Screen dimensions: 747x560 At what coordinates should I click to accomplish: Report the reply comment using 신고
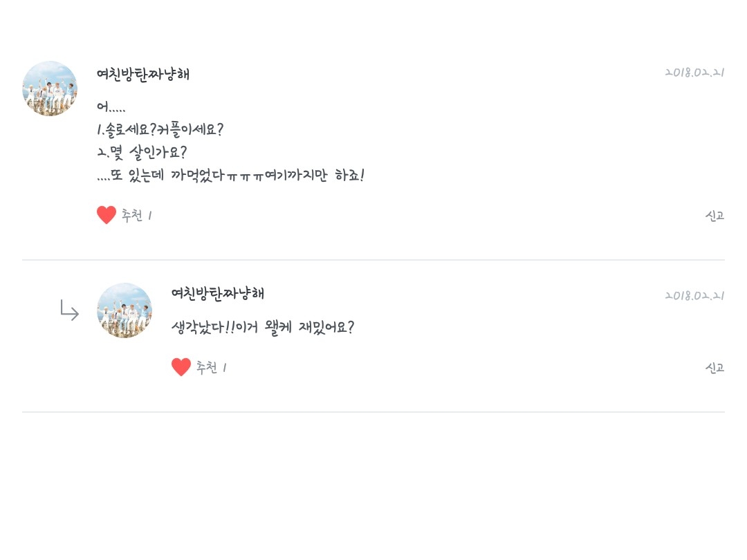pos(714,368)
